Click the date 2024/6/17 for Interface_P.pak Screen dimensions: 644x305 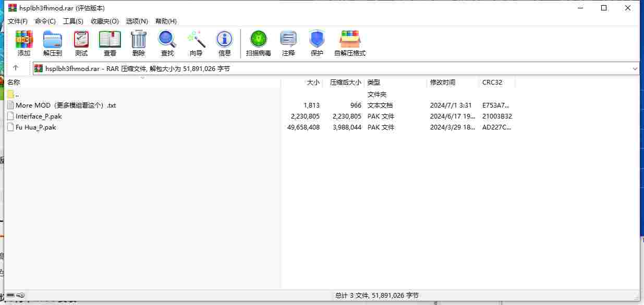click(x=453, y=116)
